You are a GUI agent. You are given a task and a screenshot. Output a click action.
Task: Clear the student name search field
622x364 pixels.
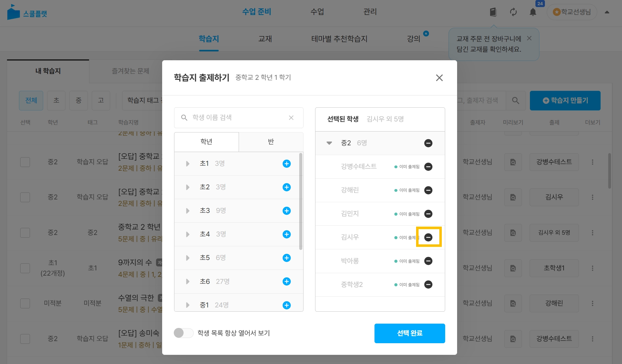(x=291, y=118)
